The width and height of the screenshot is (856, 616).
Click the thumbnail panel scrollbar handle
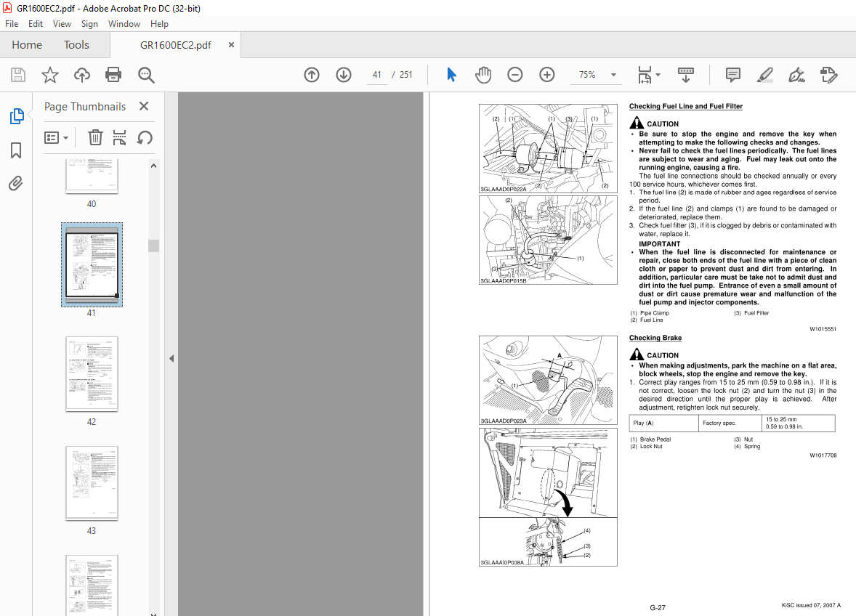[x=153, y=246]
